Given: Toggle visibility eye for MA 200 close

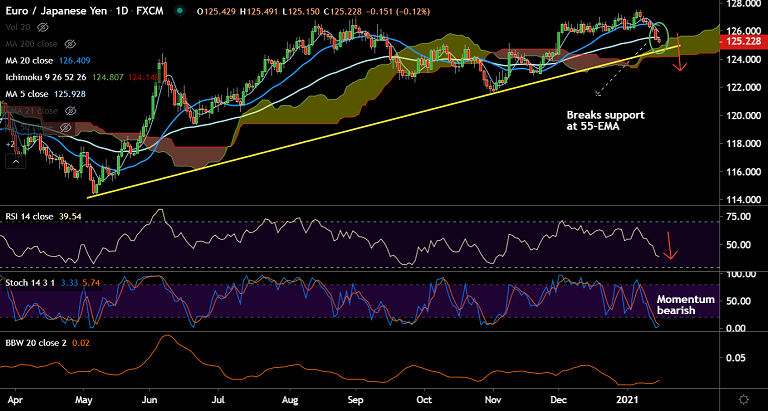Looking at the screenshot, I should tap(70, 44).
